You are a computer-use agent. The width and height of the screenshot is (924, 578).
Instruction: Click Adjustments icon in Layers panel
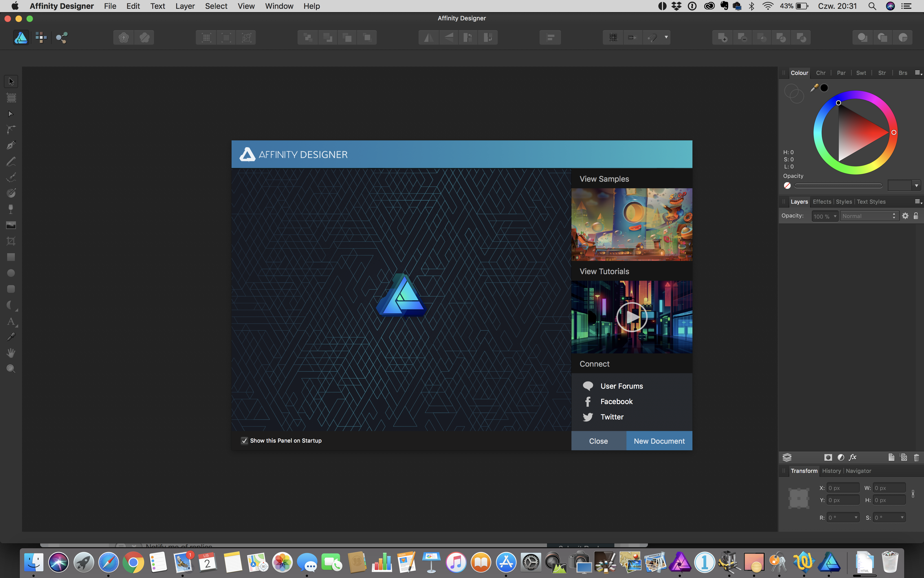pyautogui.click(x=840, y=457)
